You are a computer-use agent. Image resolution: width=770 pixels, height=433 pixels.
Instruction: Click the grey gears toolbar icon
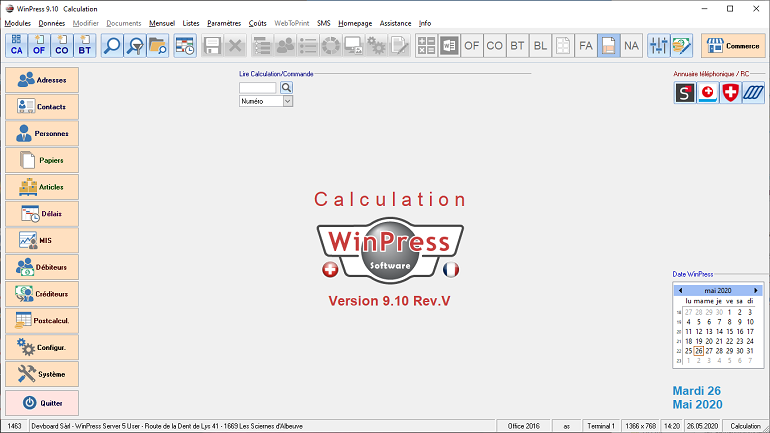pyautogui.click(x=377, y=46)
